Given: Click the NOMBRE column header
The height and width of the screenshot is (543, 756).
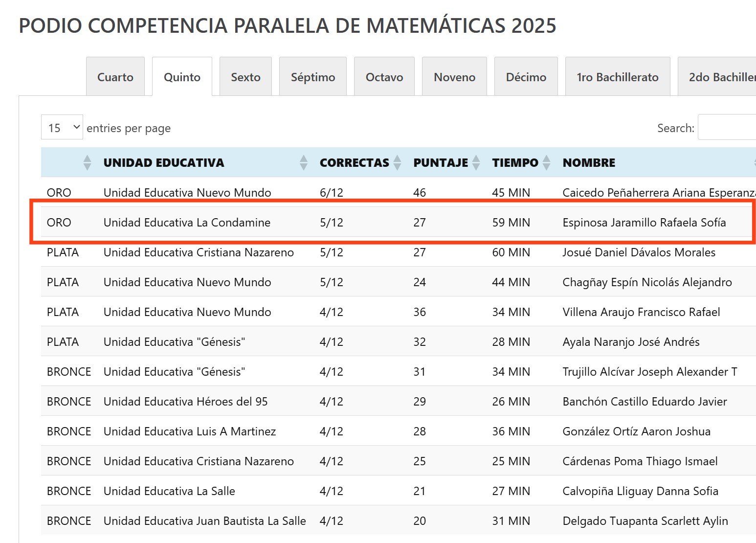Looking at the screenshot, I should [589, 162].
